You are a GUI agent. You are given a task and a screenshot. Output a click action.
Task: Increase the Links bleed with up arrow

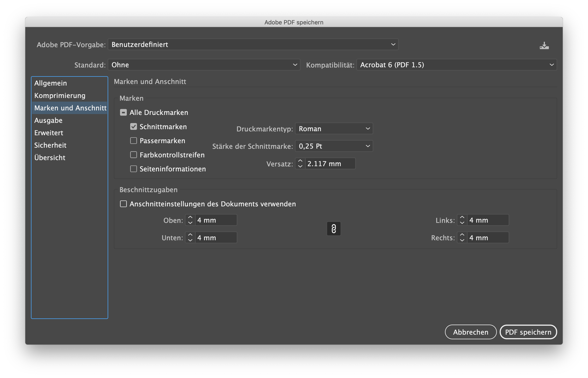coord(462,217)
